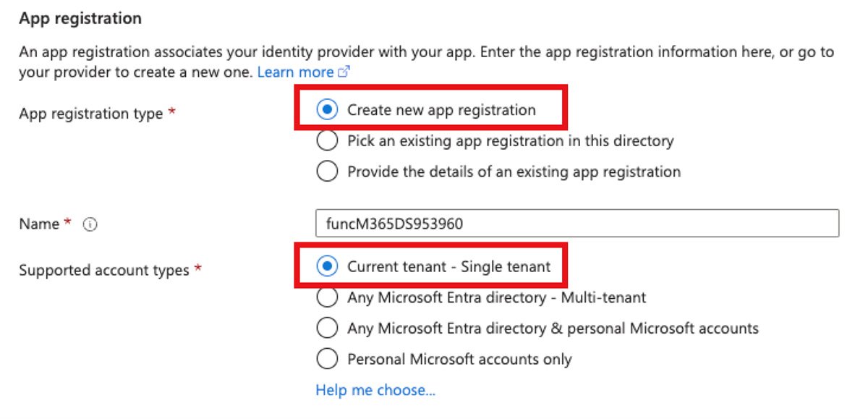Select Any Microsoft Entra directory & personal Microsoft accounts
This screenshot has width=868, height=419.
click(327, 328)
